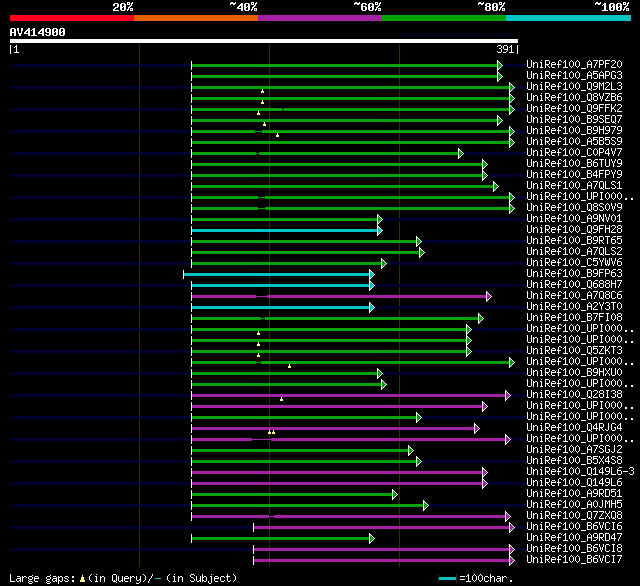Select the UniRef100_A7QLS1 label
640x586 pixels.
574,186
